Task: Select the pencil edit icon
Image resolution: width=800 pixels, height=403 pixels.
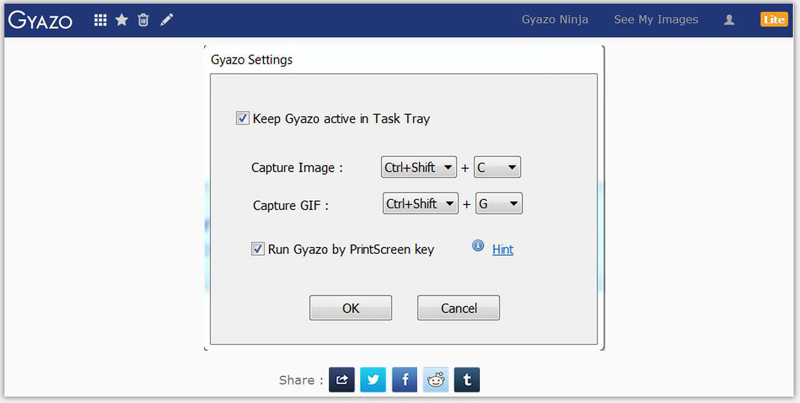Action: (x=166, y=20)
